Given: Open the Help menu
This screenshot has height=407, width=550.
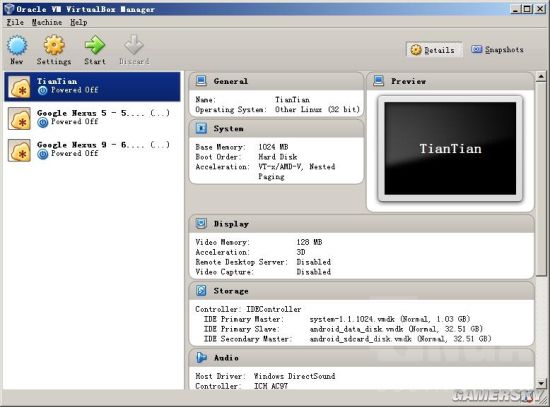Looking at the screenshot, I should tap(79, 22).
